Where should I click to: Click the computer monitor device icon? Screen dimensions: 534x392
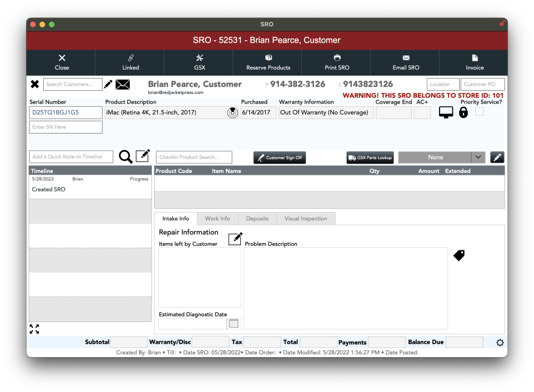coord(446,112)
